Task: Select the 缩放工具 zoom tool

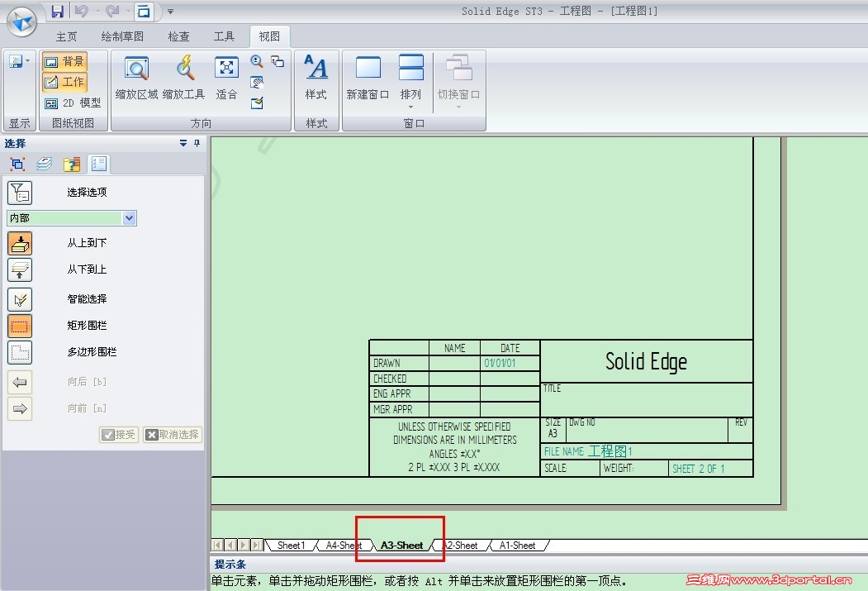Action: 184,78
